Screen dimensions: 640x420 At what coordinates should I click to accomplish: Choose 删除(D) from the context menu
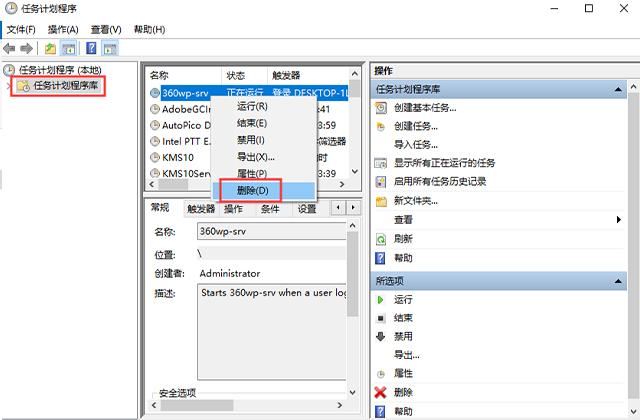(x=264, y=190)
